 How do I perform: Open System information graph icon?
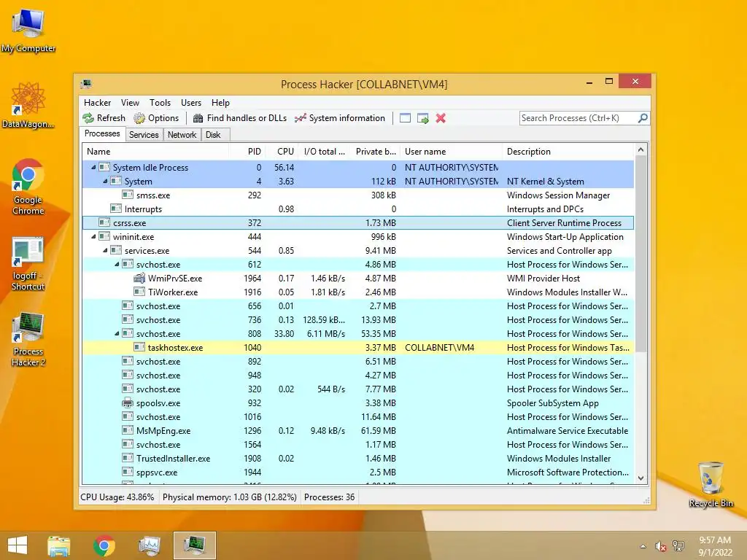300,118
